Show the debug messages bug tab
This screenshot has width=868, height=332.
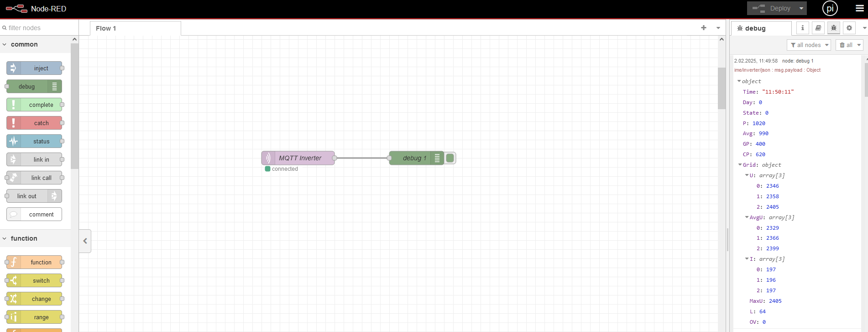pyautogui.click(x=834, y=28)
